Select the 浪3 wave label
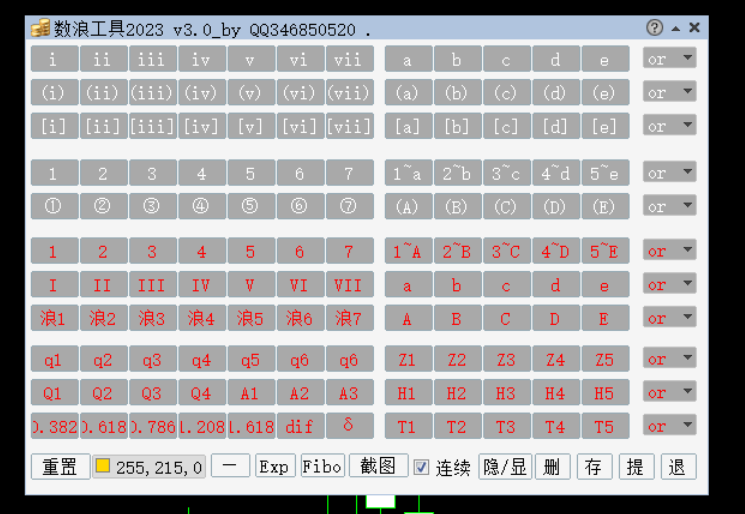 pyautogui.click(x=152, y=318)
